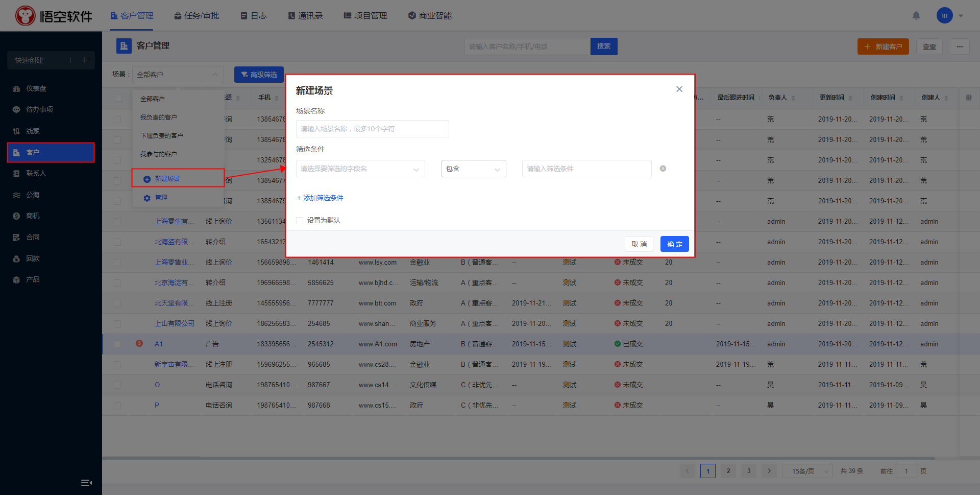Enable the 设置为默认 checkbox
Screen dimensions: 980x495
300,221
